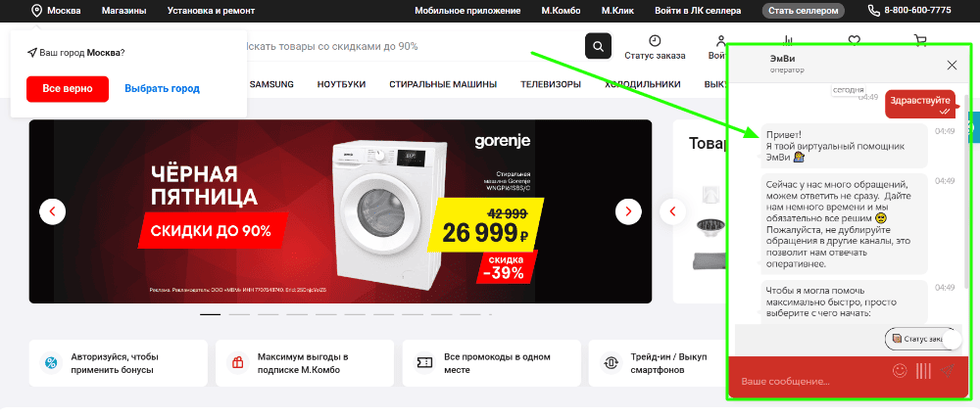This screenshot has width=980, height=418.
Task: Click the Выбрать город link
Action: tap(162, 88)
